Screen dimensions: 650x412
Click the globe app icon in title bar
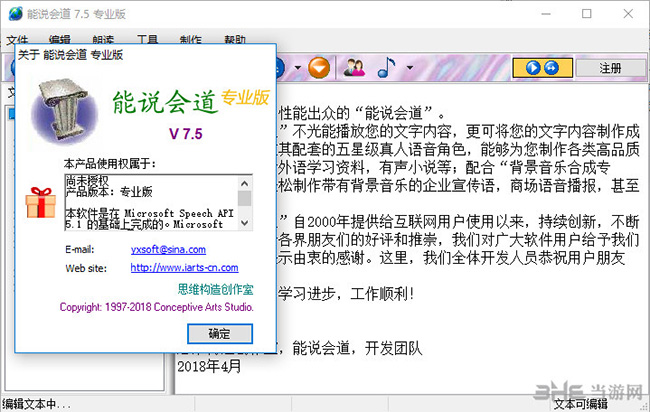(x=15, y=14)
